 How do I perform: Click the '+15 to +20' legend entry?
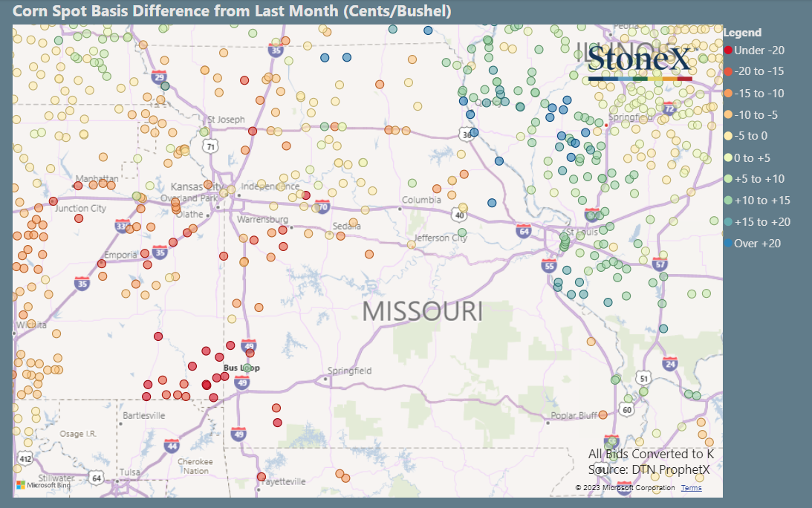click(x=757, y=221)
